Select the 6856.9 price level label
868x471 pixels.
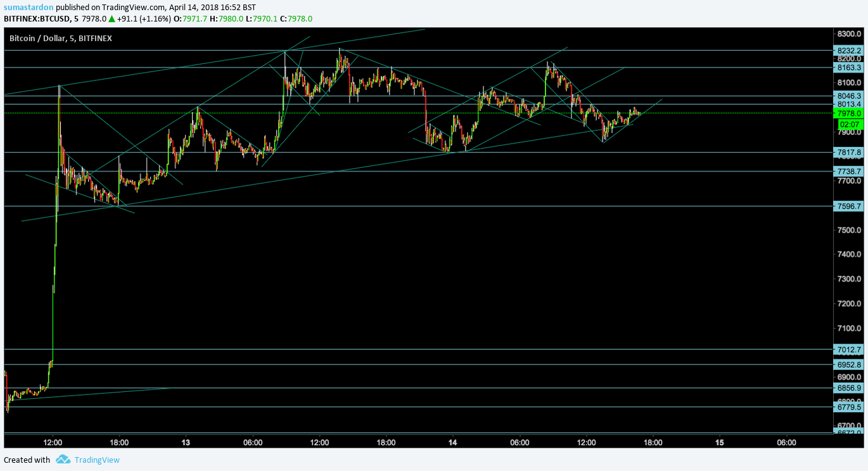tap(849, 387)
